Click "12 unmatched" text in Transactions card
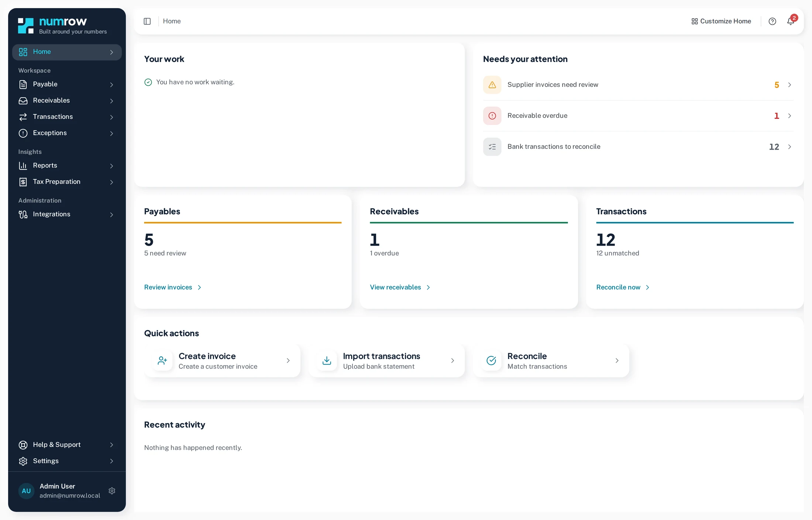The image size is (812, 520). 617,253
